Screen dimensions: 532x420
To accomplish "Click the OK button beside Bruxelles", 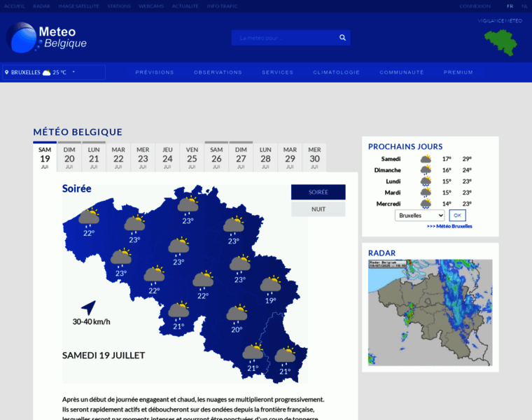I will point(457,216).
